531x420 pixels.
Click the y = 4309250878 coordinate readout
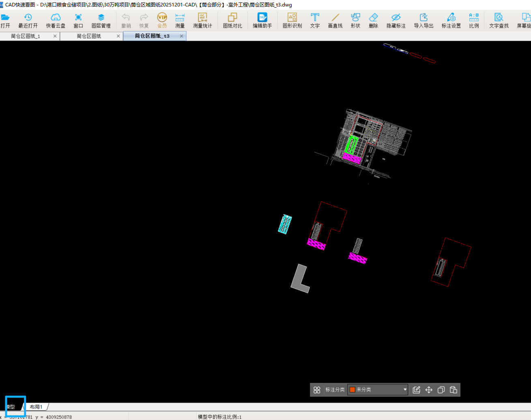(x=54, y=417)
